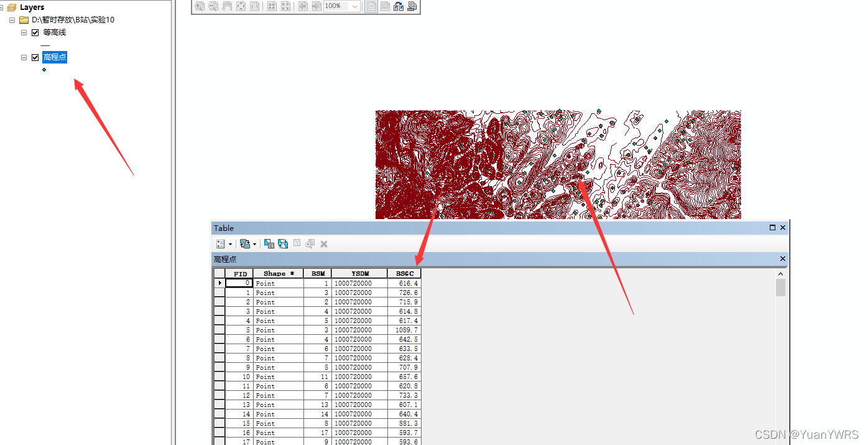Click the FID column header

[x=239, y=273]
